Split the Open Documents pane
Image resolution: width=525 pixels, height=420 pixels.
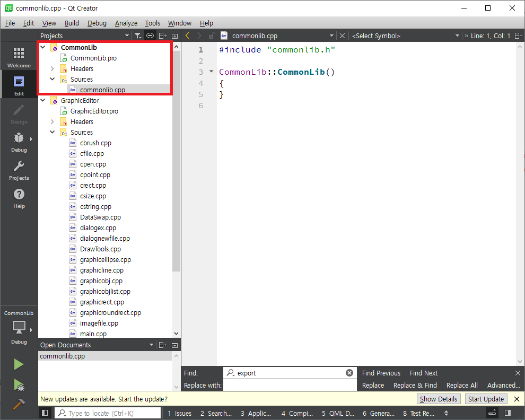[x=162, y=345]
